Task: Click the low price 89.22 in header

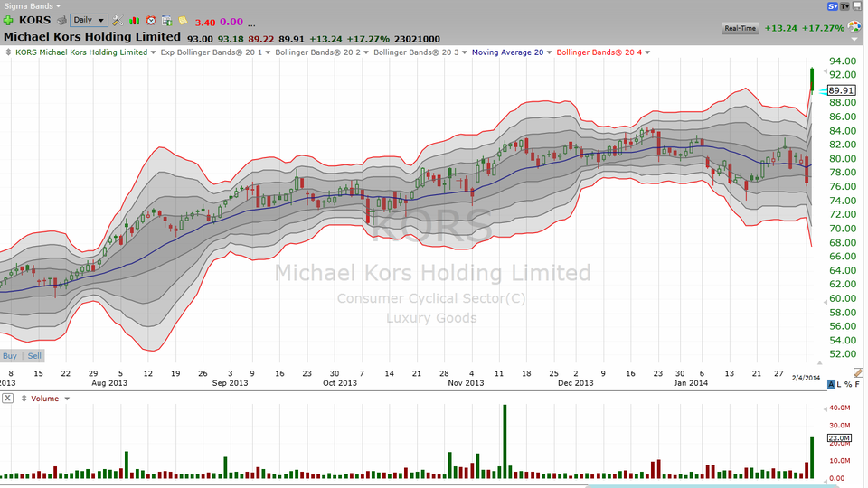Action: point(260,39)
